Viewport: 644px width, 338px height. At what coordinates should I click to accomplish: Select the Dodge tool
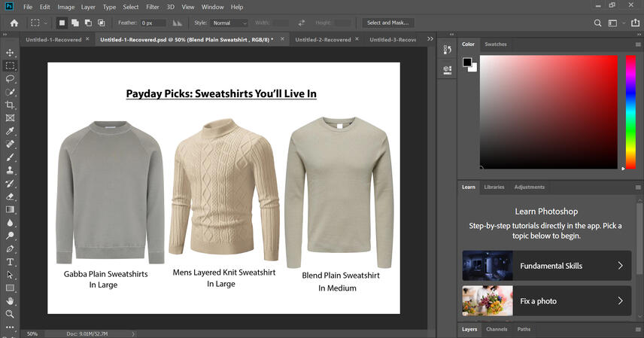[10, 236]
